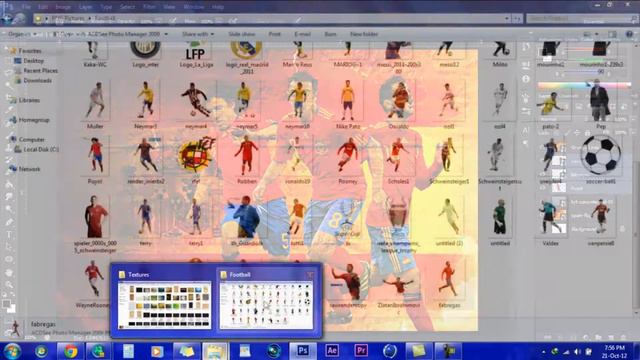640x360 pixels.
Task: Open the Organize dropdown menu
Action: point(22,34)
